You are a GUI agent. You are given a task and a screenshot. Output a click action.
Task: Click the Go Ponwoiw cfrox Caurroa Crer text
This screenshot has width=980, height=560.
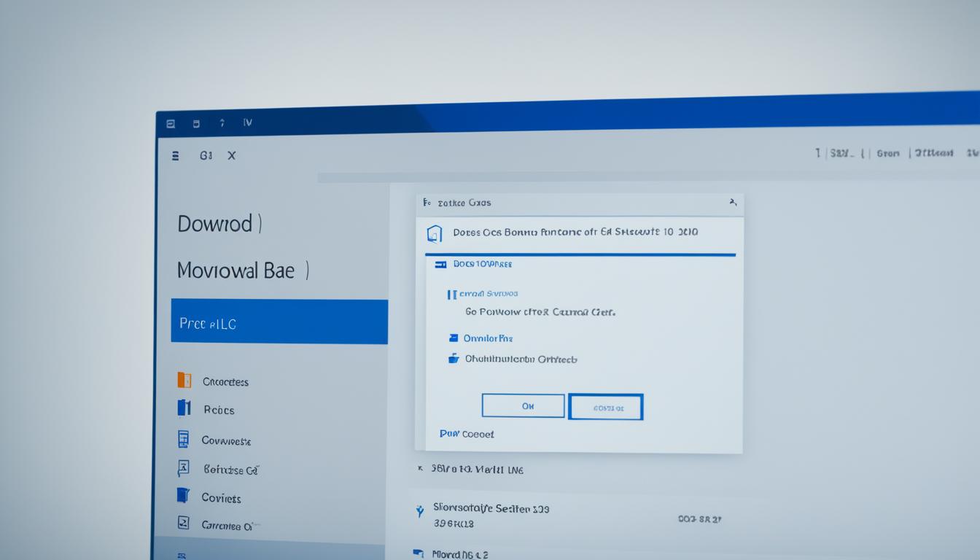coord(540,311)
